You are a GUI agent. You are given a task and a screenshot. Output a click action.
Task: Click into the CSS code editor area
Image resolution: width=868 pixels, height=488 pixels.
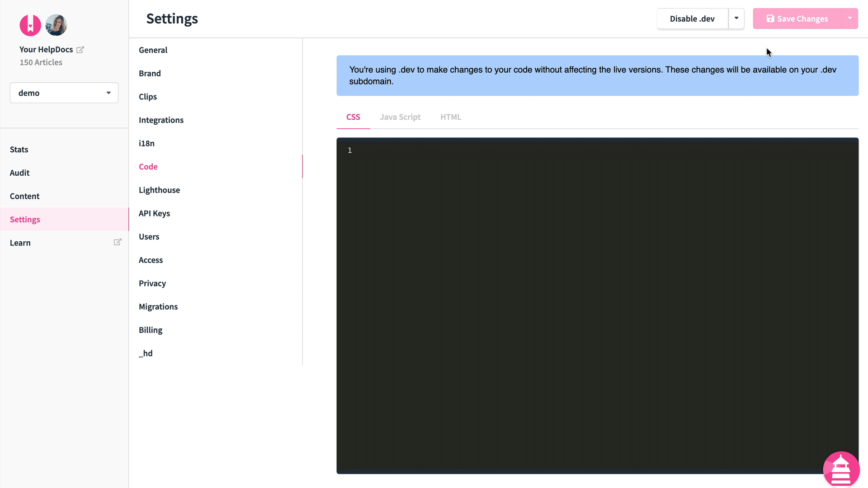597,306
